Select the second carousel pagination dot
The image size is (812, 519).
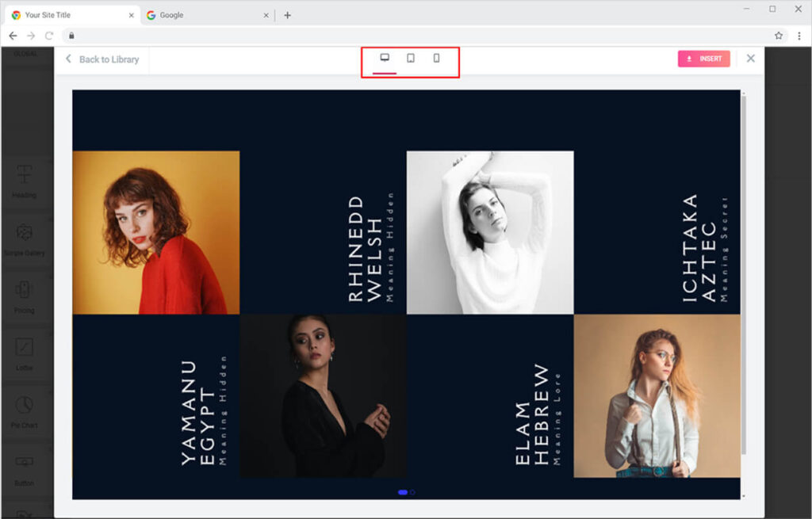pyautogui.click(x=412, y=492)
